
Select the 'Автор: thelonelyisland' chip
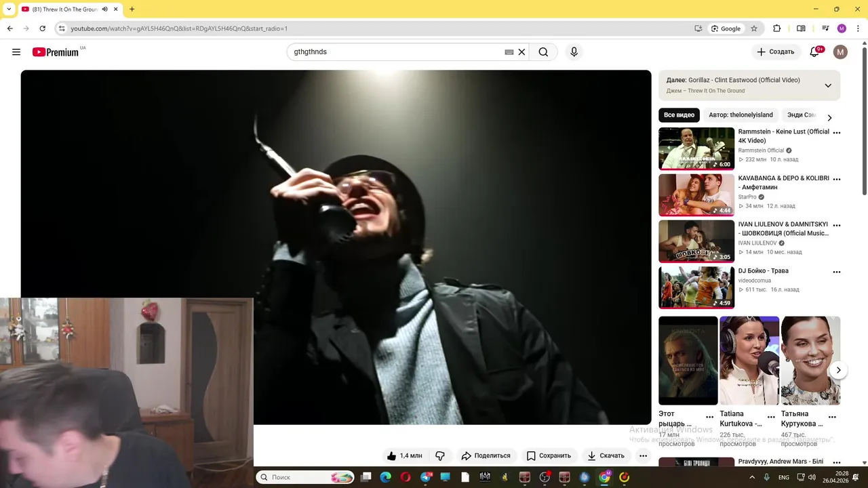coord(740,115)
